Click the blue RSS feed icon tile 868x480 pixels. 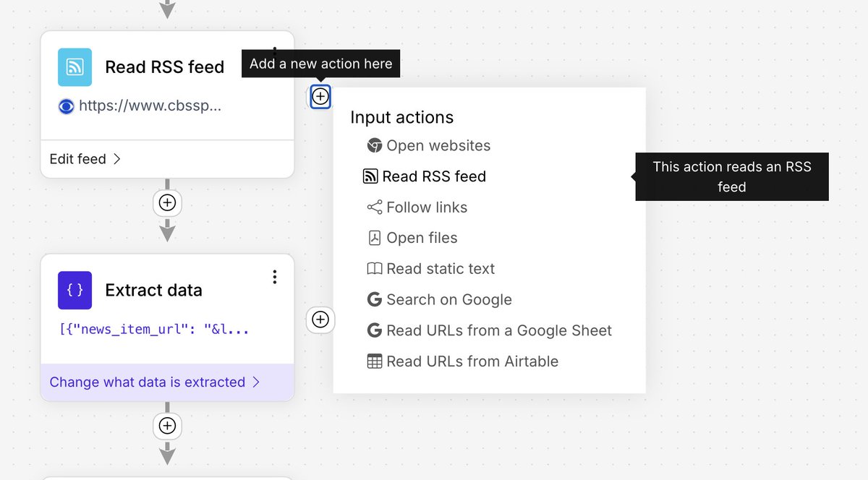pyautogui.click(x=75, y=67)
